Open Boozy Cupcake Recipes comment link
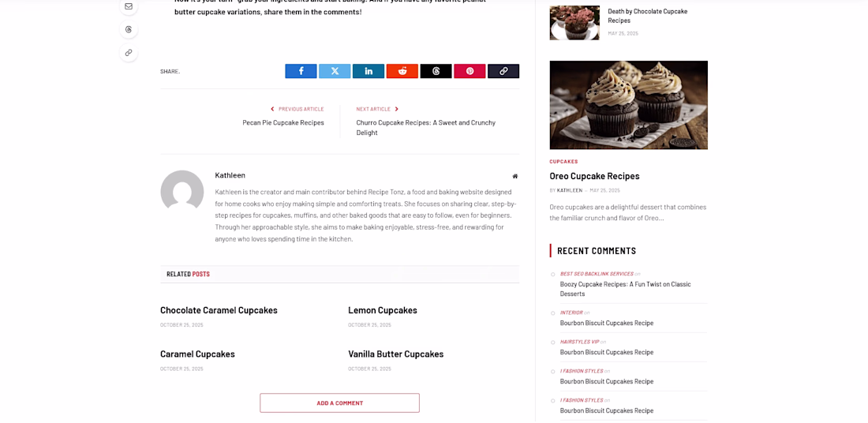This screenshot has width=868, height=423. click(626, 289)
